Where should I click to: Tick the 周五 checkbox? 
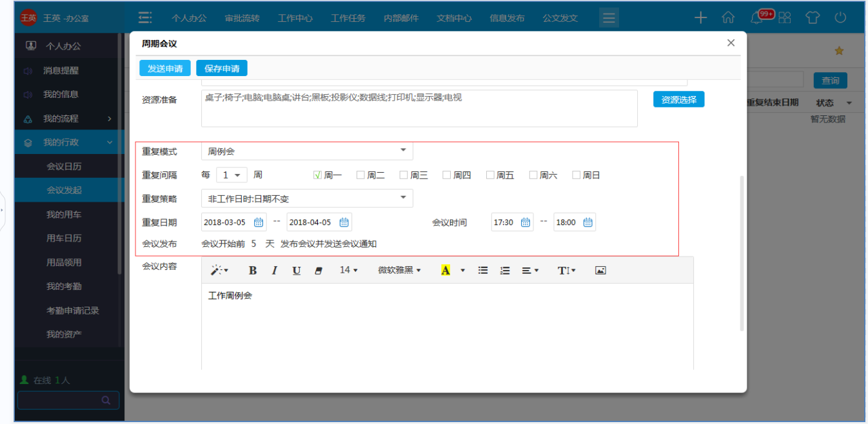(490, 175)
